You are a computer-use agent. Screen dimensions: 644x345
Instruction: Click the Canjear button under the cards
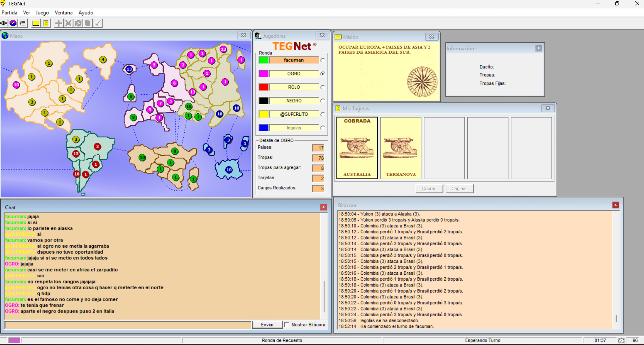[459, 188]
